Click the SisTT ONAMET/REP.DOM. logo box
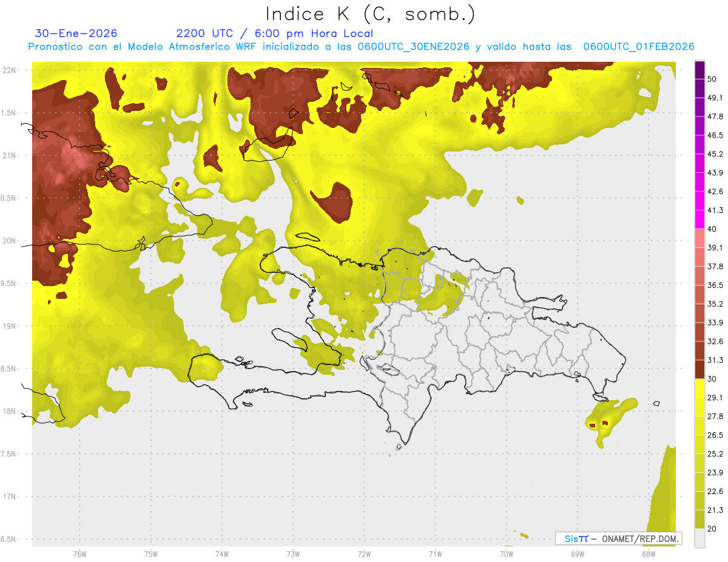The image size is (728, 562). point(618,538)
